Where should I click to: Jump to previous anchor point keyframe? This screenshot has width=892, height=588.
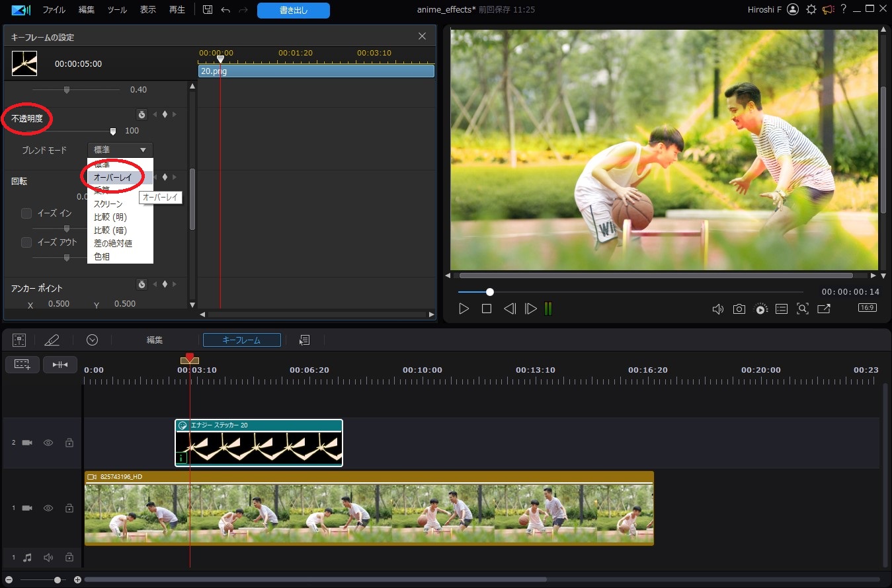[x=155, y=284]
